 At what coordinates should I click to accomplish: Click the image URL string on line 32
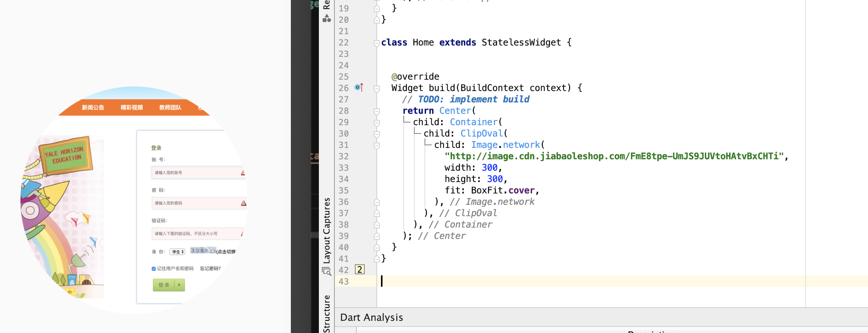[614, 156]
